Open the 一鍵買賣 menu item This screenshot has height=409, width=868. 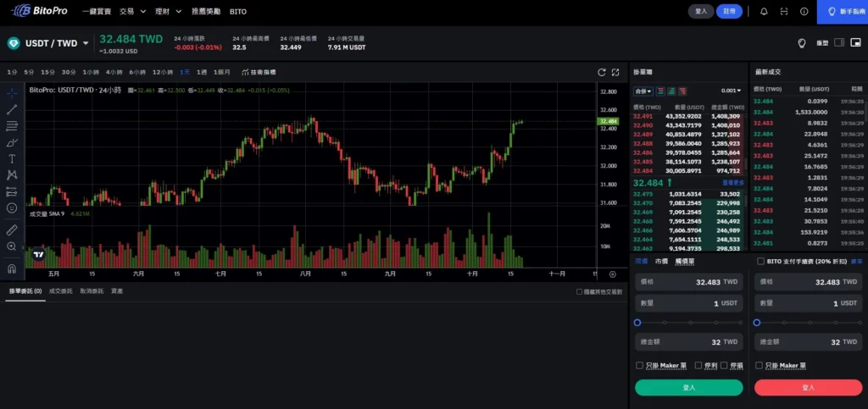pos(96,12)
